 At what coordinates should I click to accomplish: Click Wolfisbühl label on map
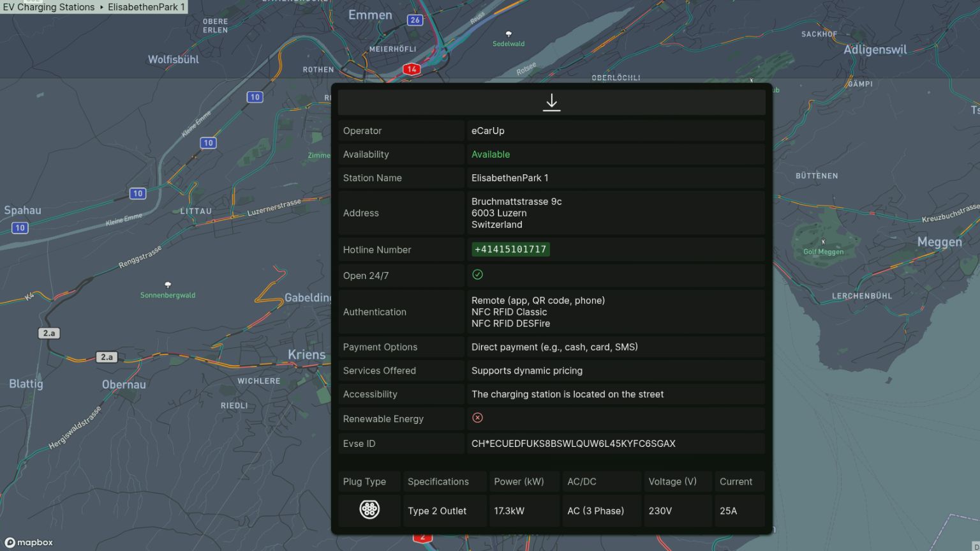174,59
